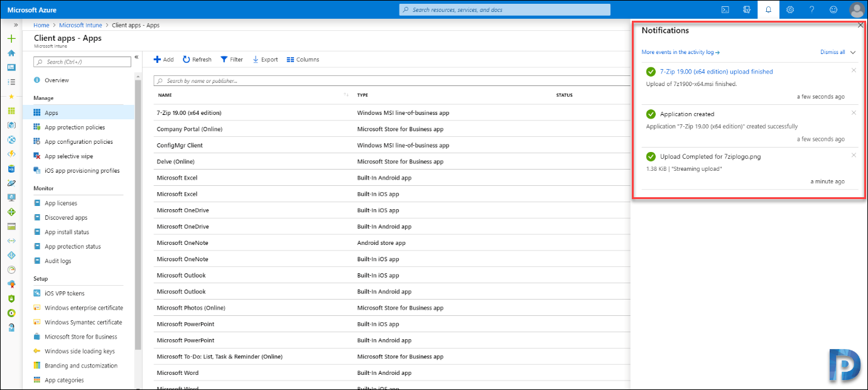
Task: Click the green Create a resource plus icon
Action: pos(11,39)
